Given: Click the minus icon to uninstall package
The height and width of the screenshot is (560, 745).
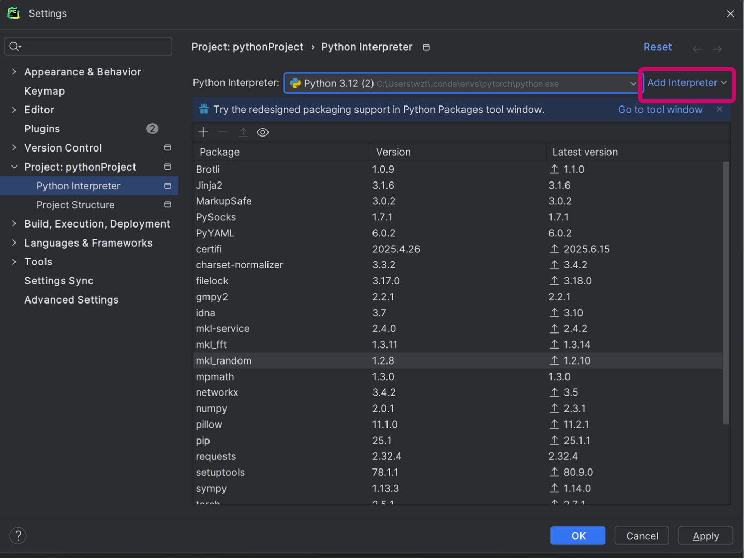Looking at the screenshot, I should point(223,132).
